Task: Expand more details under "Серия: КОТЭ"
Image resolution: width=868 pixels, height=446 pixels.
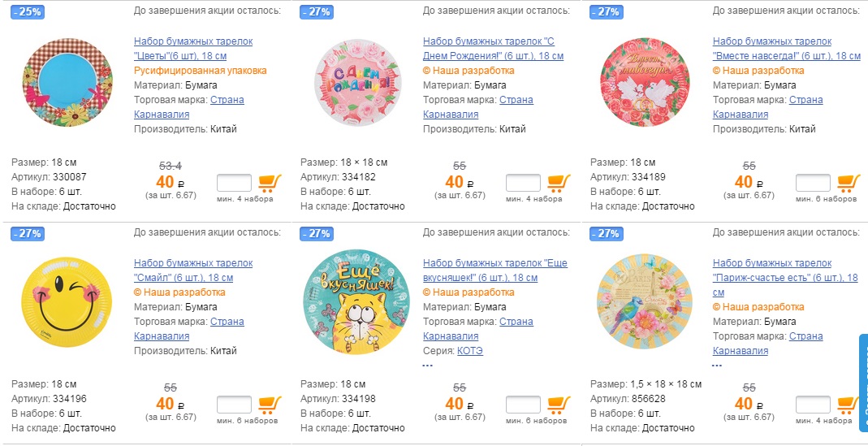Action: pyautogui.click(x=428, y=366)
